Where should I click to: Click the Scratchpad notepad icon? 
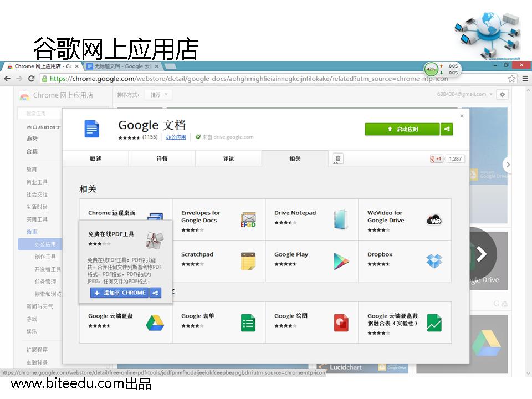coord(248,261)
